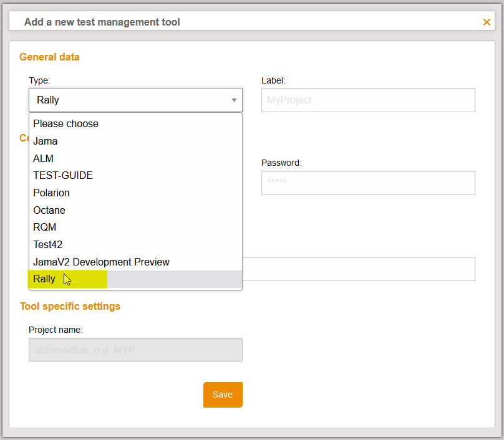Select Polarion as the test tool

(51, 193)
